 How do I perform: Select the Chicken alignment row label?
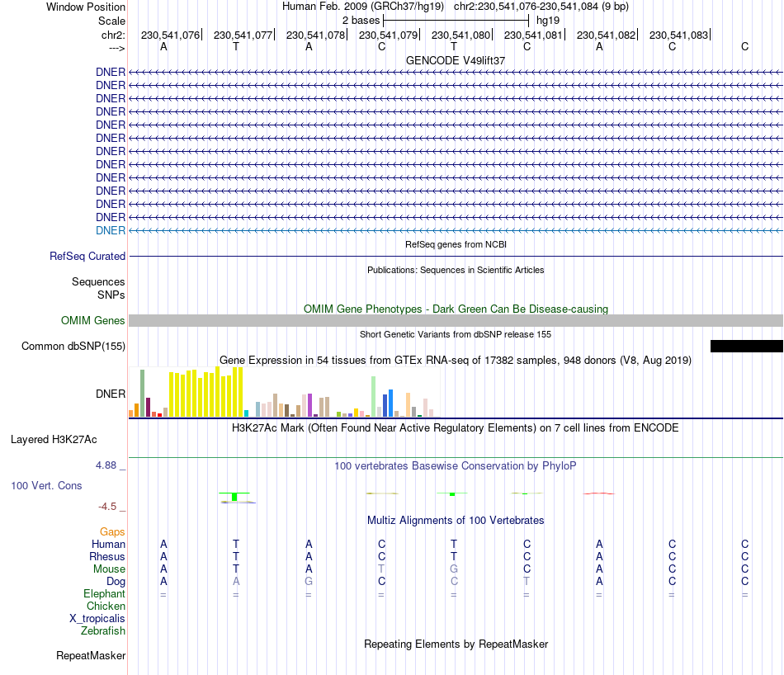pos(106,606)
